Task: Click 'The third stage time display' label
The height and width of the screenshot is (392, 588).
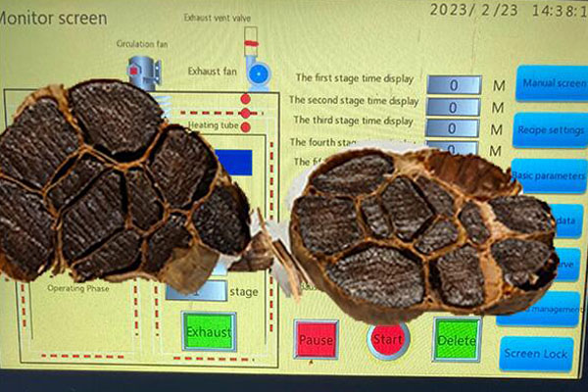Action: 353,121
